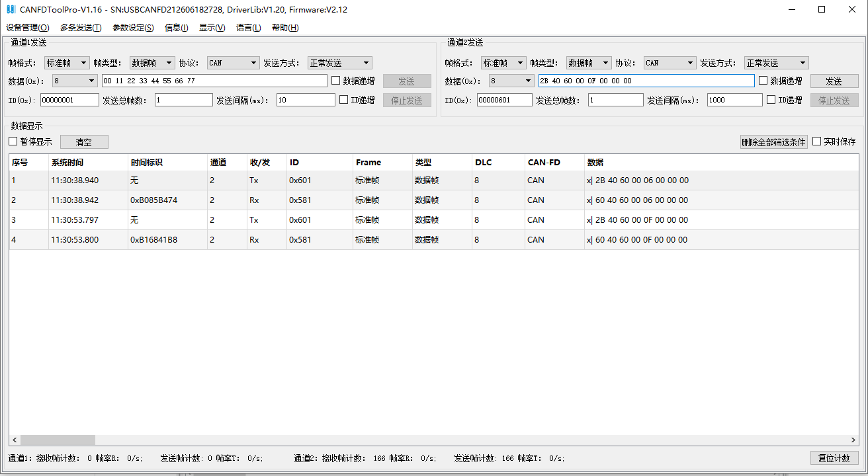
Task: Click the DLC column header
Action: [499, 162]
